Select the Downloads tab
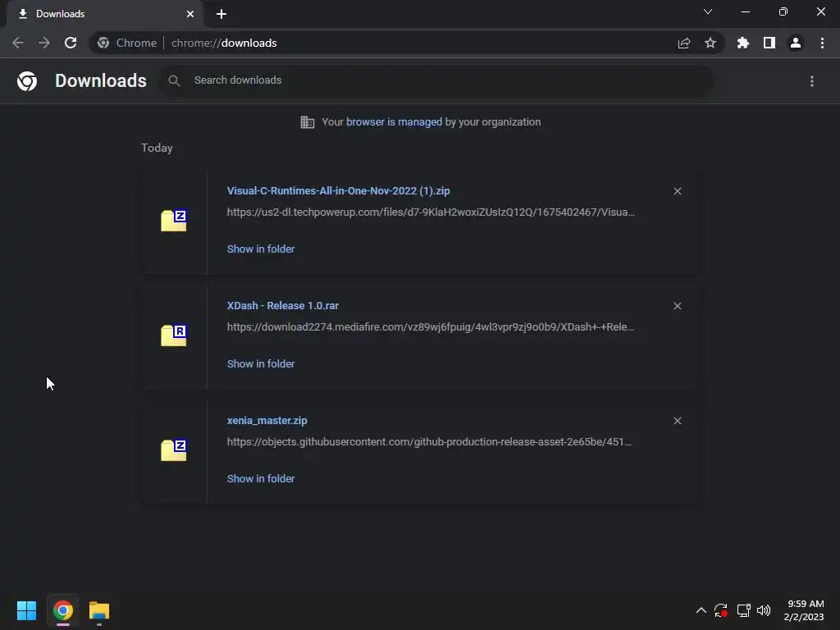This screenshot has width=840, height=630. pos(105,14)
